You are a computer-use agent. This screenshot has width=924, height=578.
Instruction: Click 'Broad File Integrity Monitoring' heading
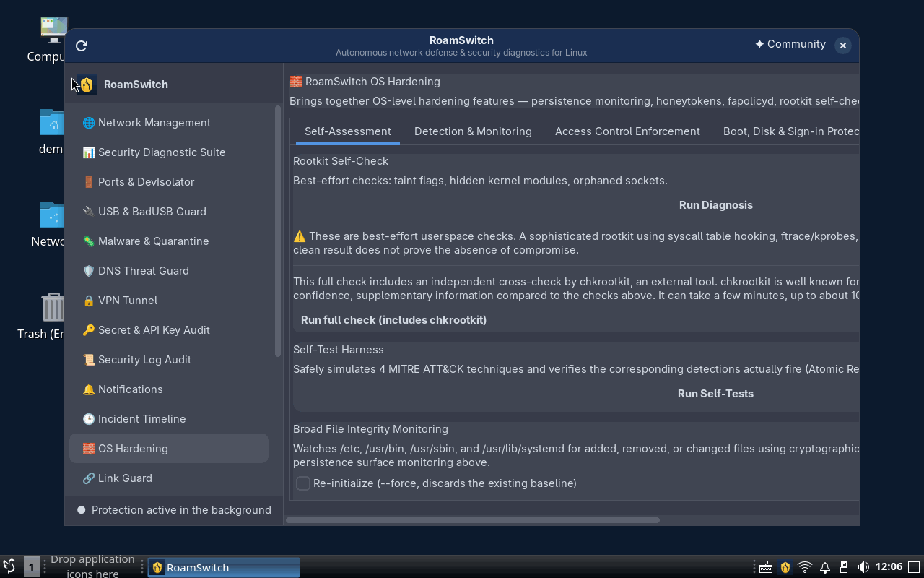click(x=370, y=429)
